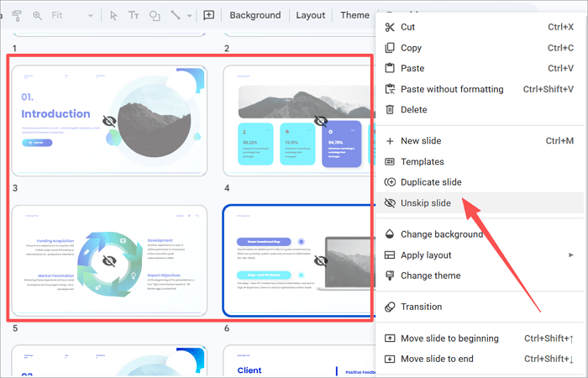Toggle skipped eye icon on statistics cards slide

(x=321, y=121)
